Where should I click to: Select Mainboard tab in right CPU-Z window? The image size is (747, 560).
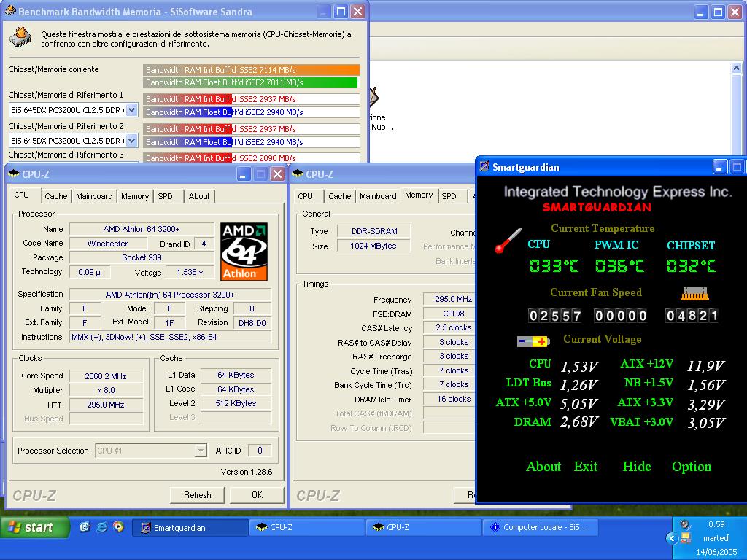pos(378,195)
